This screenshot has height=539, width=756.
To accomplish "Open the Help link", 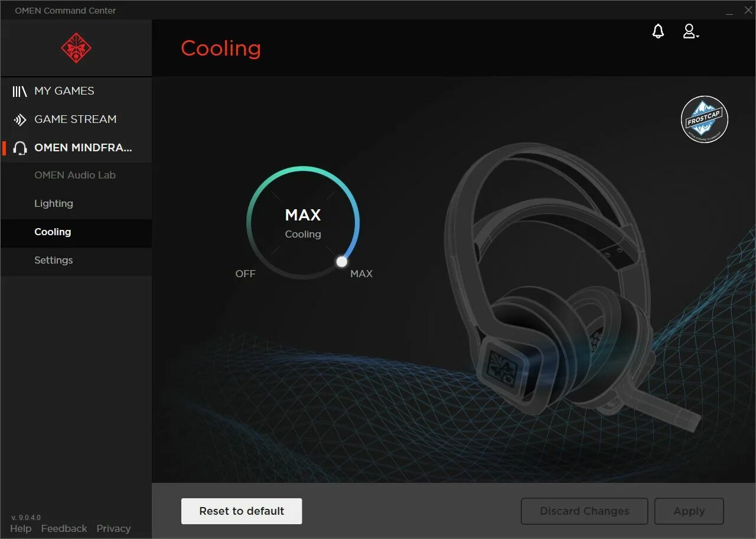I will 21,528.
